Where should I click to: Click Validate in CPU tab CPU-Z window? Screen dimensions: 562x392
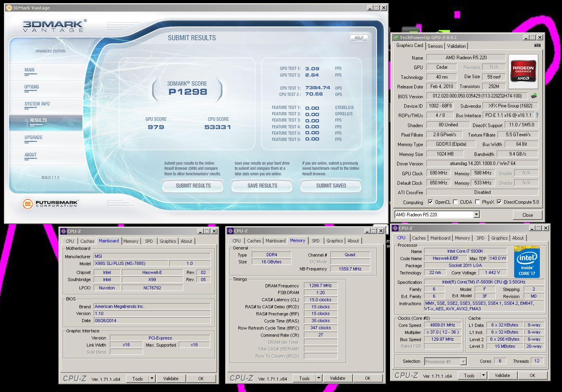[502, 375]
